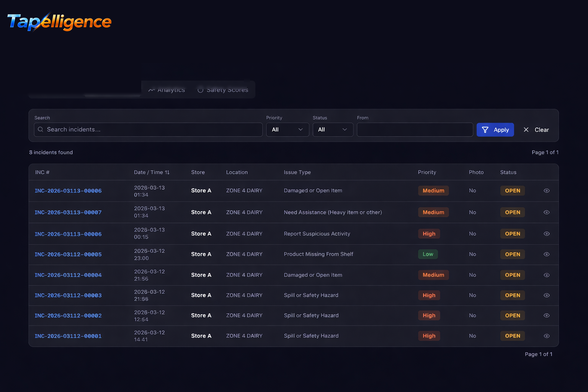
Task: Open incident ID link in Report Suspicious Activity row
Action: pos(68,234)
